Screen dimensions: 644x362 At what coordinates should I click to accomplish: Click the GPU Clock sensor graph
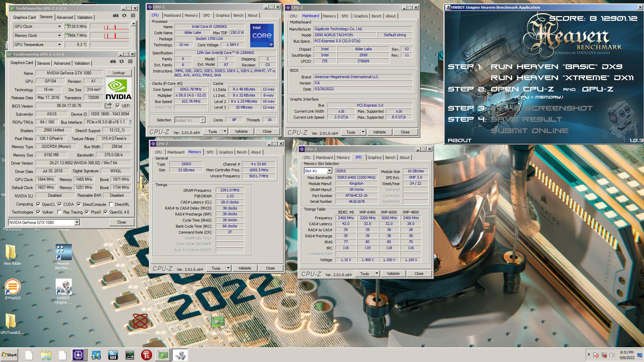click(x=110, y=26)
